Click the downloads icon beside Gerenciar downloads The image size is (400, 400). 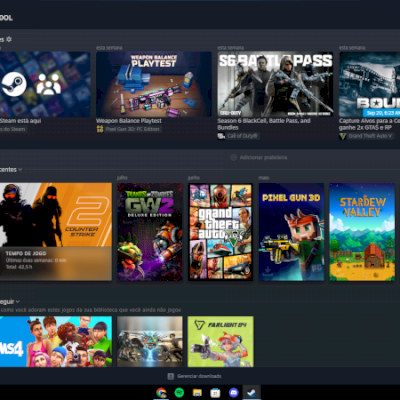171,376
